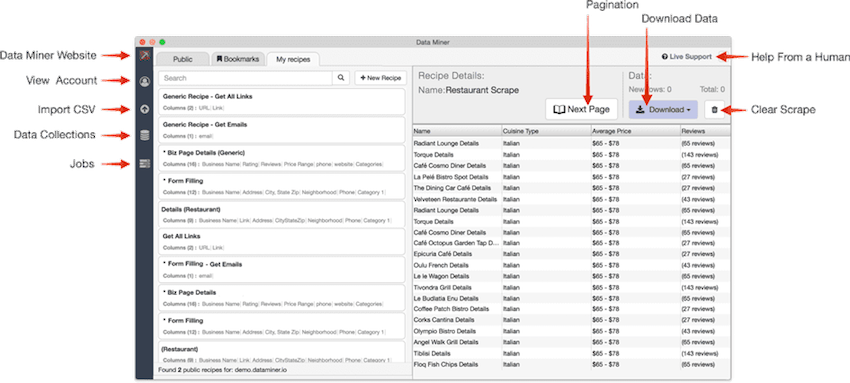Select Floq Fish Chips Details row
The height and width of the screenshot is (383, 850).
tap(571, 365)
